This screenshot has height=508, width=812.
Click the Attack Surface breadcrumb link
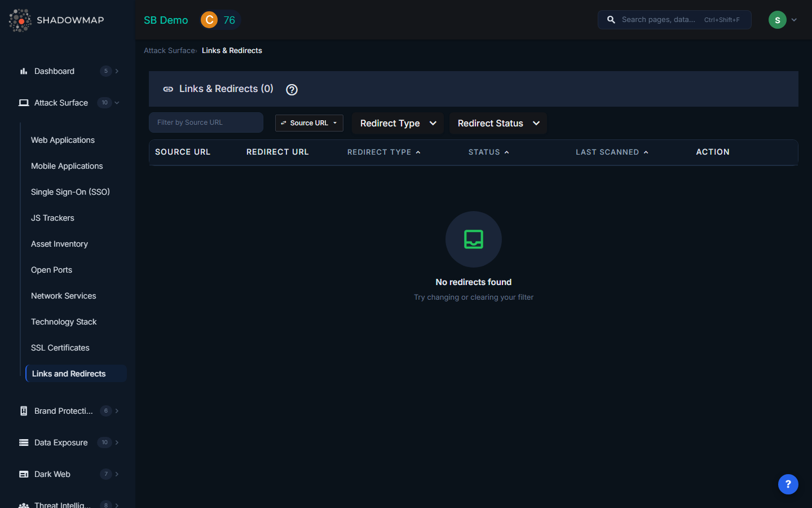(x=169, y=51)
